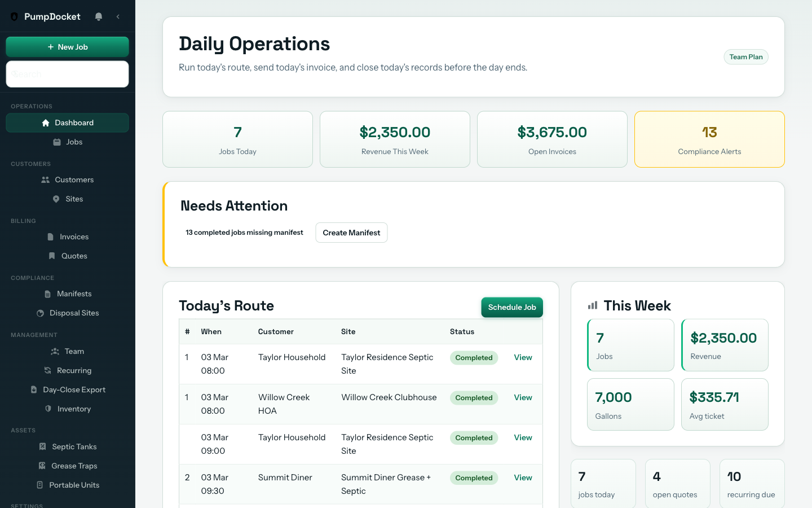
Task: Click the bar-chart icon beside This Week
Action: [x=592, y=305]
